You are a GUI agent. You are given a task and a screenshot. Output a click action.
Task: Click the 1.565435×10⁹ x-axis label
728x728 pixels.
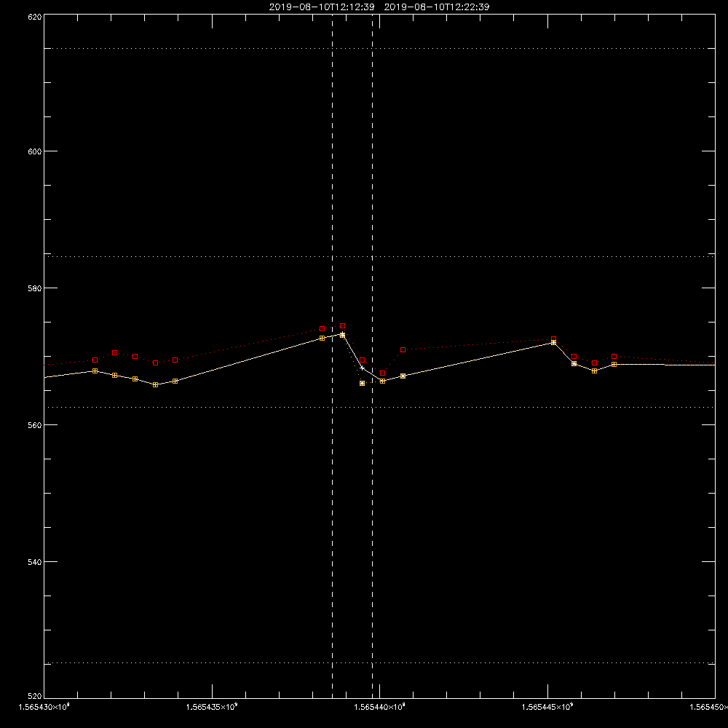pos(212,707)
